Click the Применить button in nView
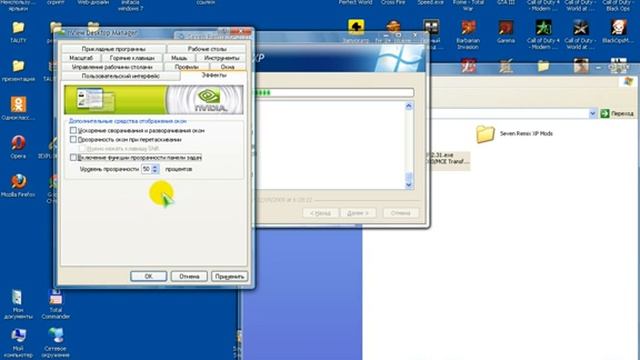The width and height of the screenshot is (640, 360). [229, 276]
